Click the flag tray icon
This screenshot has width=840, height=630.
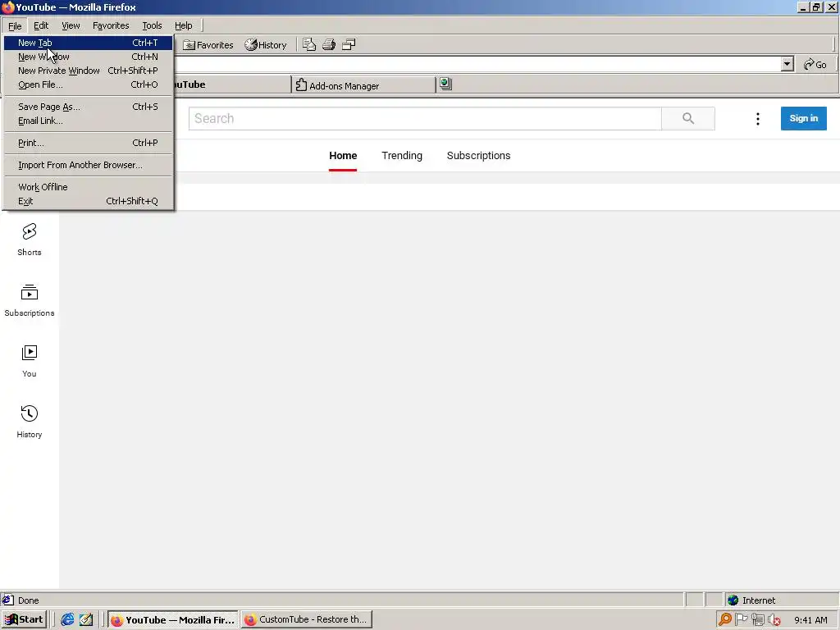pos(742,620)
